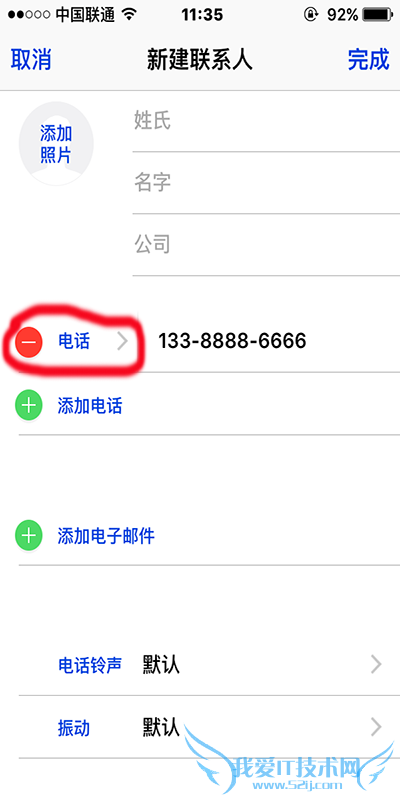Tap 取消 to cancel new contact
This screenshot has height=800, width=400.
pos(31,60)
